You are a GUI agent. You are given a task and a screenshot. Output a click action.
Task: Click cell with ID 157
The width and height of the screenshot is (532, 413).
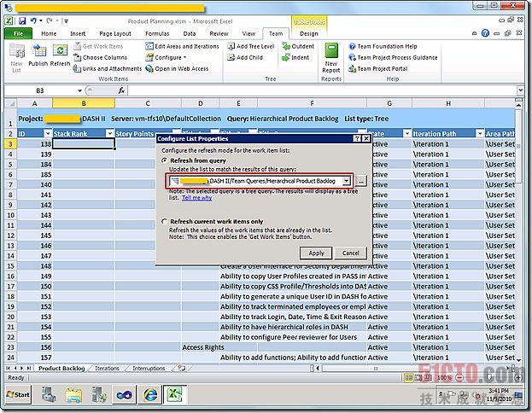(x=35, y=358)
